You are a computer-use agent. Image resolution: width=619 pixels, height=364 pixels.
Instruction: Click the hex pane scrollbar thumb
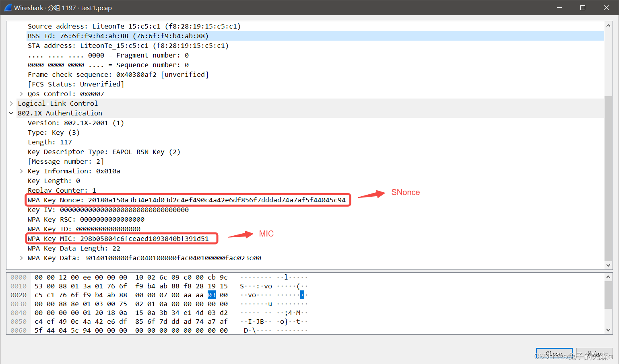pyautogui.click(x=608, y=295)
